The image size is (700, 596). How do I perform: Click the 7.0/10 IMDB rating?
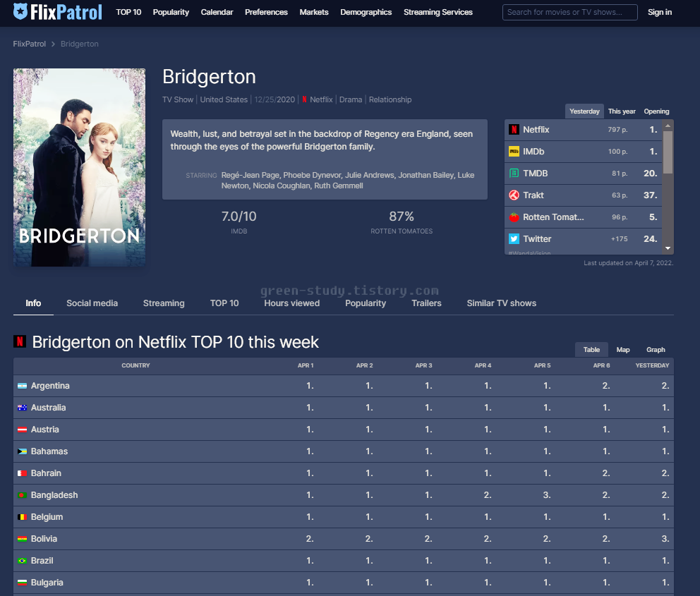239,217
